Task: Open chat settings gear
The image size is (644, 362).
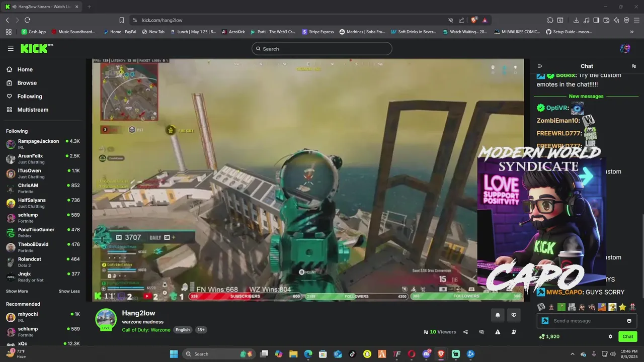Action: tap(610, 336)
